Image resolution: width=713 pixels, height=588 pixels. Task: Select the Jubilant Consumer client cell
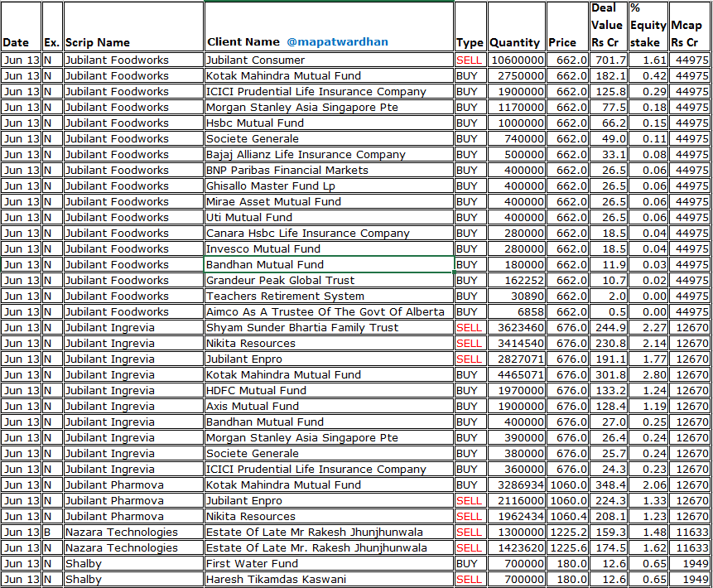coord(330,60)
